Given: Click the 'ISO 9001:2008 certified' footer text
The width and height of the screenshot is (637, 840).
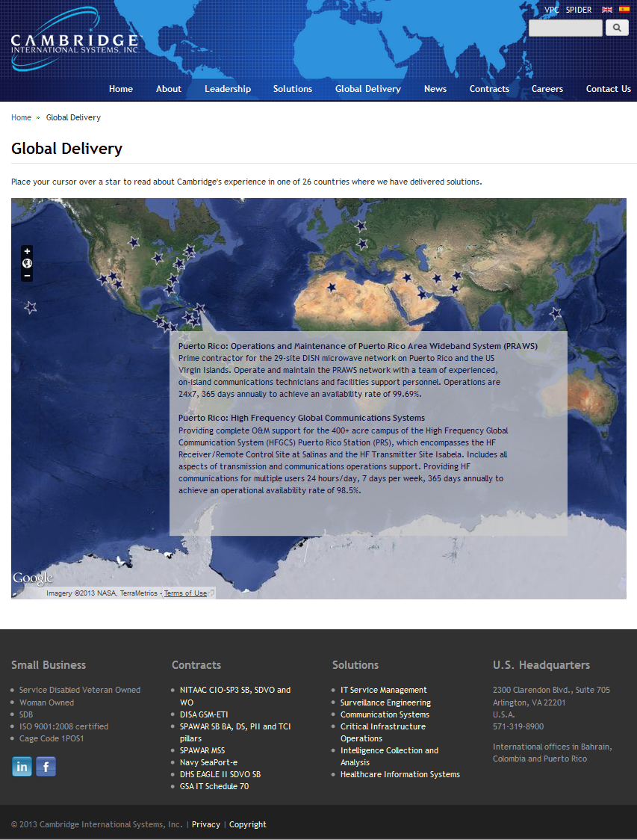Looking at the screenshot, I should (63, 726).
